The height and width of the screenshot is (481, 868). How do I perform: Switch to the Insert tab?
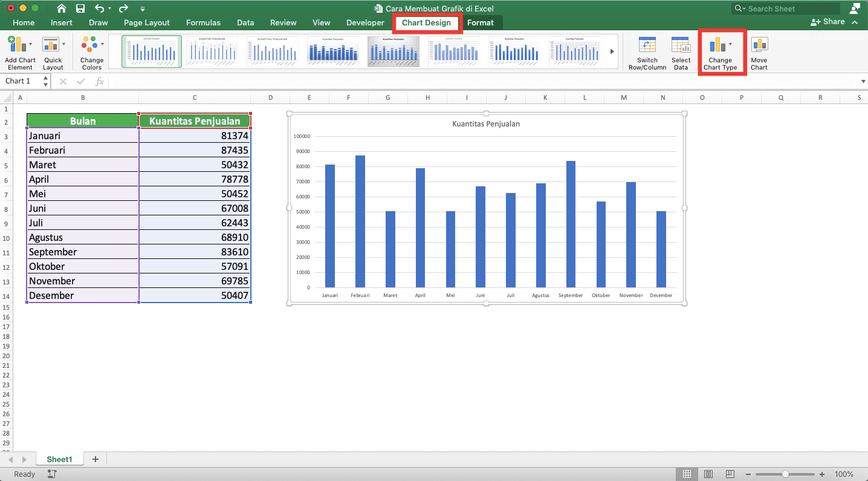(62, 22)
